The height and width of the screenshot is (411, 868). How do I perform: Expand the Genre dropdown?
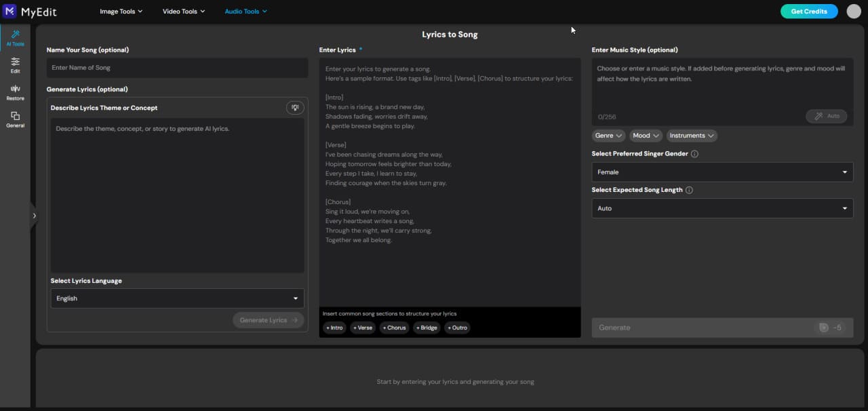tap(608, 136)
